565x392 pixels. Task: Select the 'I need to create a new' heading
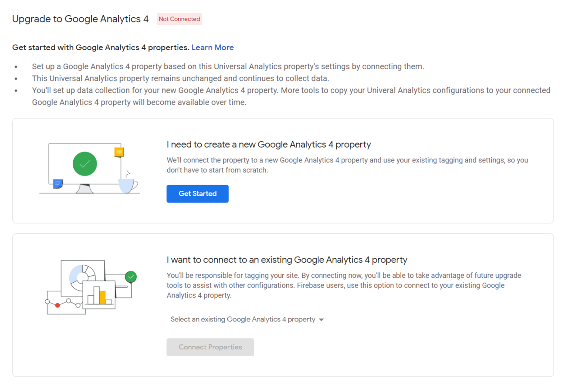tap(268, 144)
